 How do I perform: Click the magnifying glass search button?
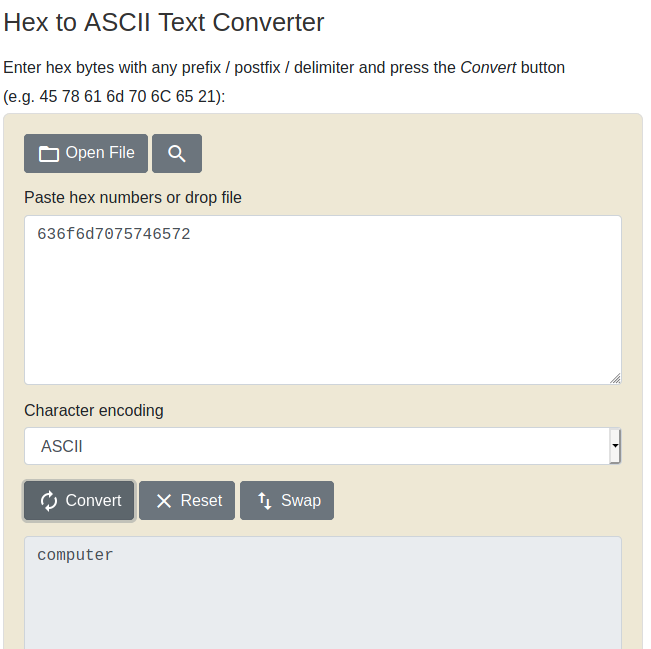[x=177, y=153]
